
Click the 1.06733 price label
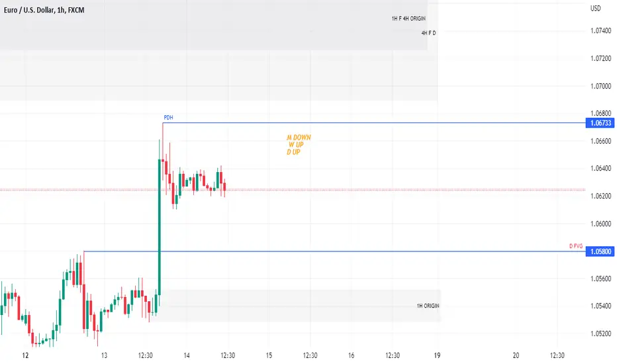pyautogui.click(x=600, y=123)
